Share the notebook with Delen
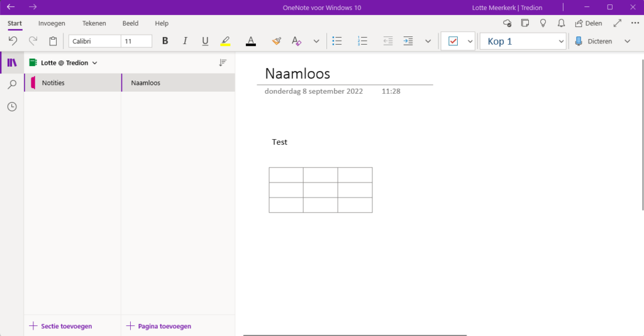The height and width of the screenshot is (336, 644). 589,23
